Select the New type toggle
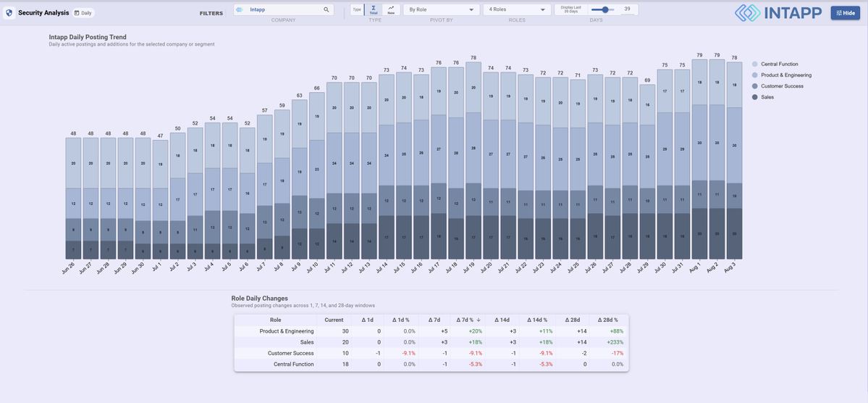Viewport: 868px width, 403px height. pyautogui.click(x=391, y=9)
